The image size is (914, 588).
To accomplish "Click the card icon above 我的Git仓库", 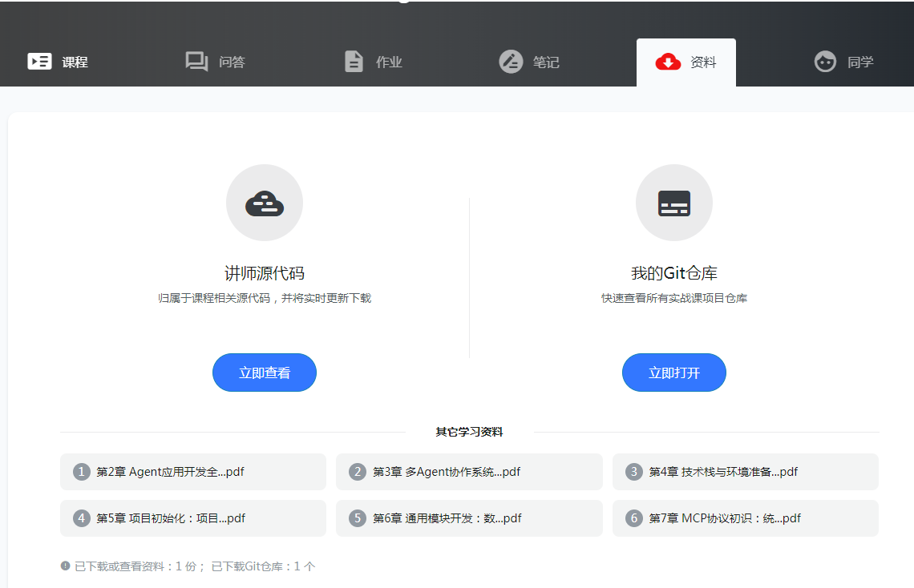I will (674, 203).
